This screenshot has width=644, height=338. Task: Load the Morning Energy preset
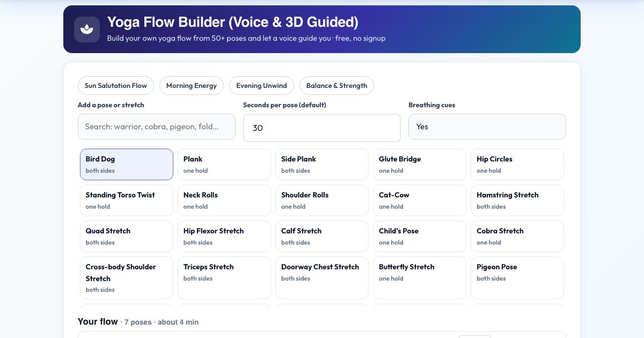[192, 85]
